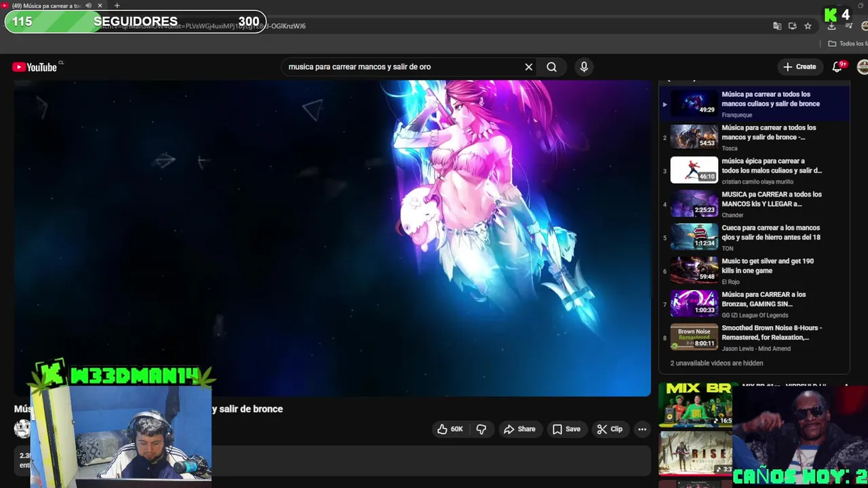Open playlist thumbnail with 54:53 duration
The width and height of the screenshot is (868, 488).
tap(694, 136)
